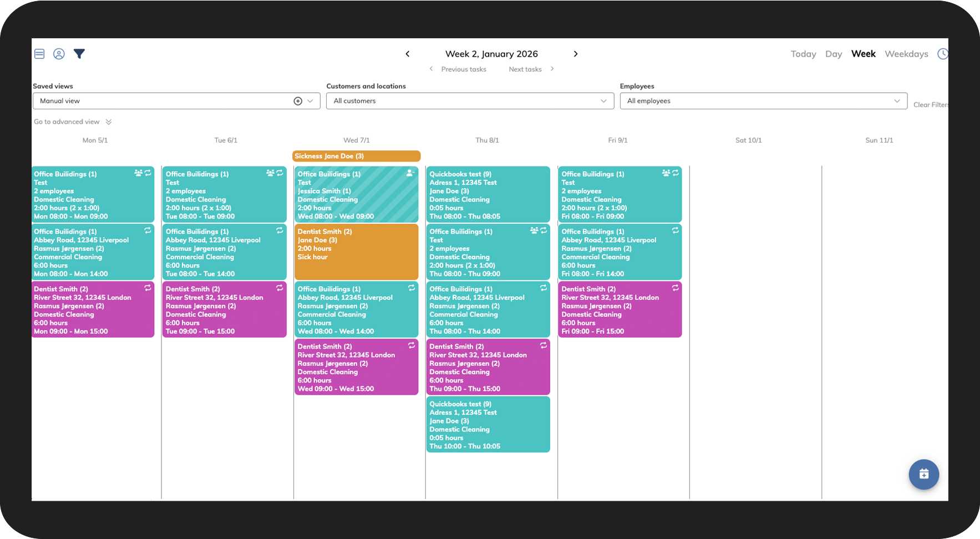
Task: Open the list view icon at top left
Action: pyautogui.click(x=39, y=54)
